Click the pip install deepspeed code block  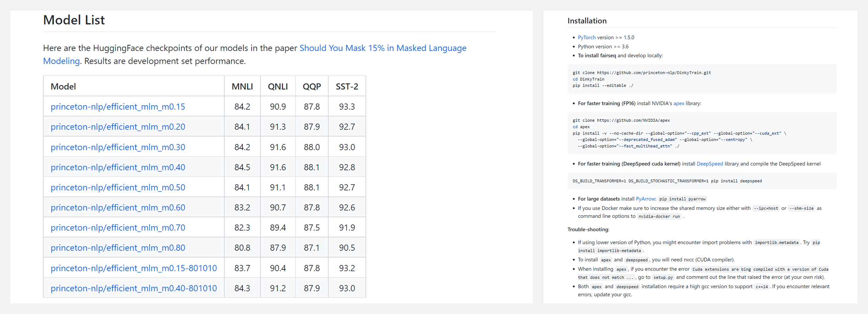pyautogui.click(x=701, y=181)
